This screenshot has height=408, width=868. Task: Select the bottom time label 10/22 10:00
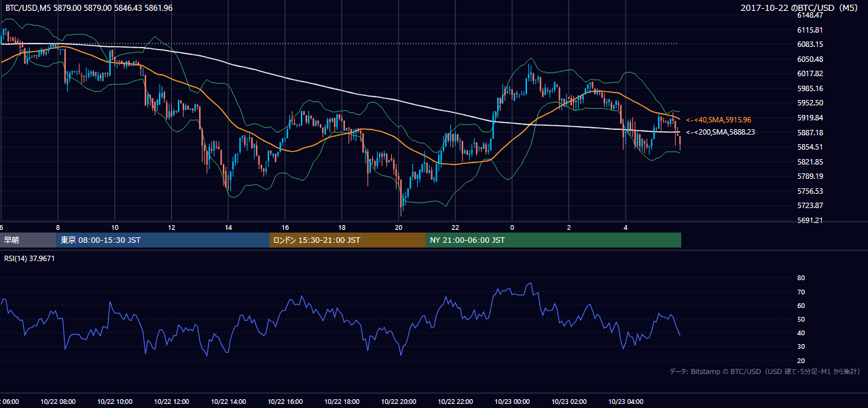tap(115, 402)
